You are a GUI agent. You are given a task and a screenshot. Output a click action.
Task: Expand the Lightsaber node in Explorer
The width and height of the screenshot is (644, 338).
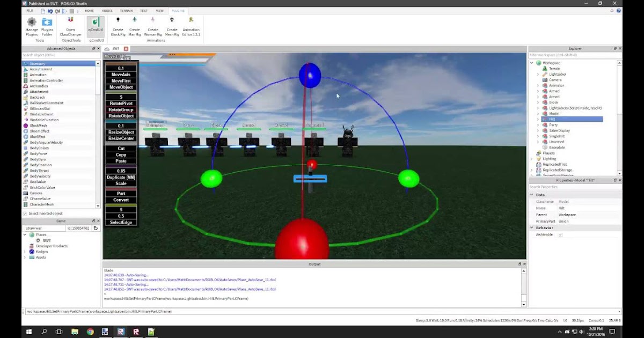tap(538, 74)
